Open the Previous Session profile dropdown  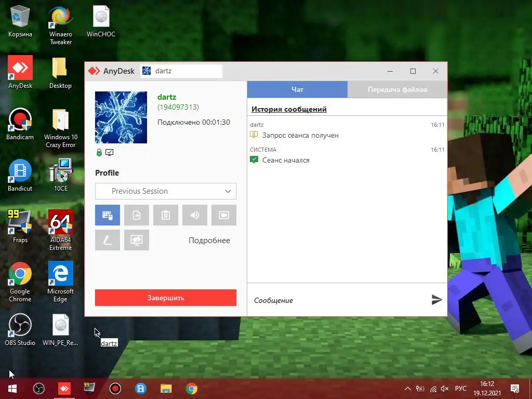click(x=166, y=191)
